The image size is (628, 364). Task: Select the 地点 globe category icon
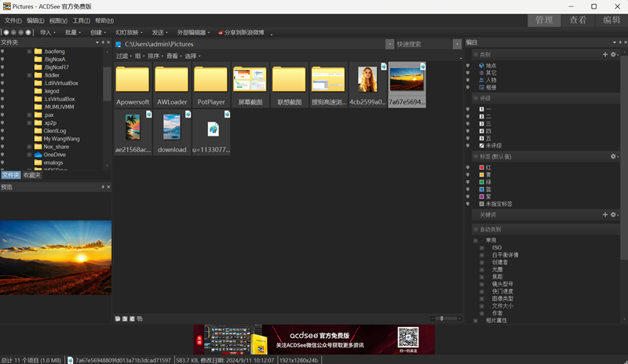tap(481, 65)
